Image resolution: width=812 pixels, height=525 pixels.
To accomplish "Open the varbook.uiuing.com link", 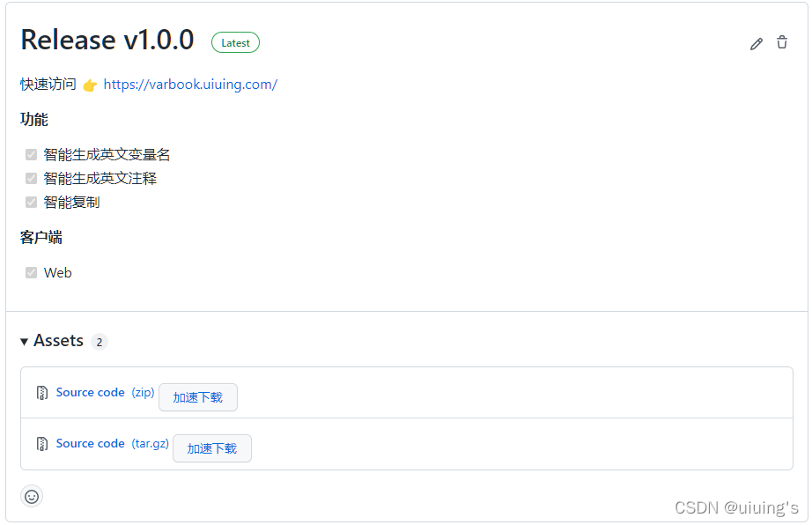I will pyautogui.click(x=190, y=85).
